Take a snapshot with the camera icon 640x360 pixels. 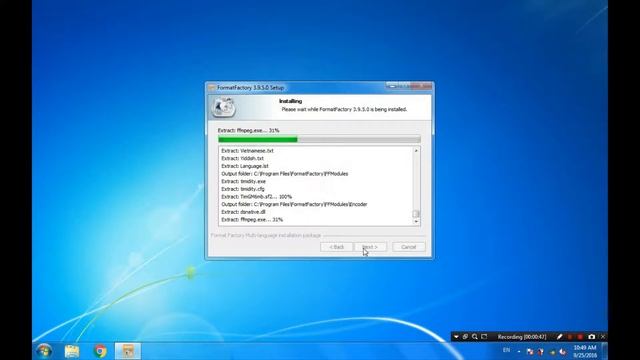click(591, 337)
